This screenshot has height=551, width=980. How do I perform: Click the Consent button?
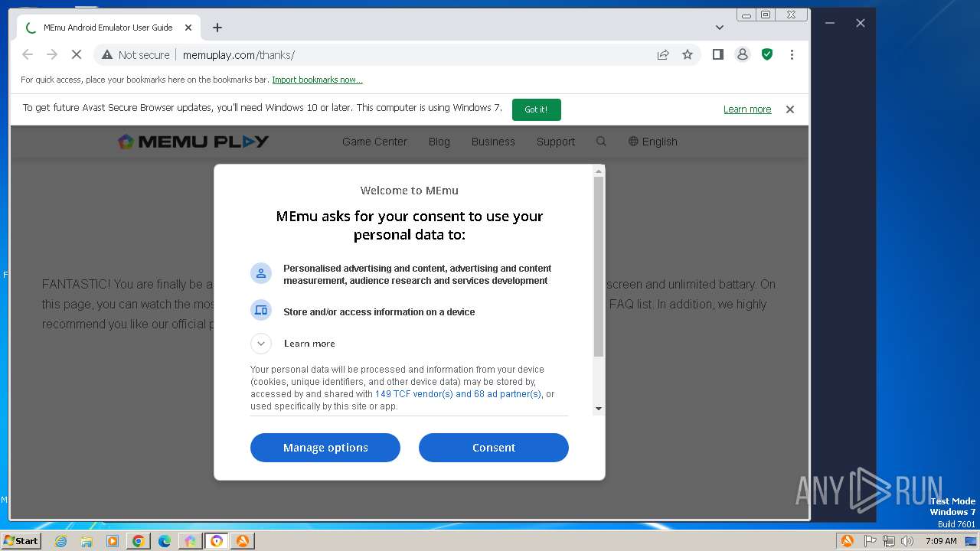494,448
